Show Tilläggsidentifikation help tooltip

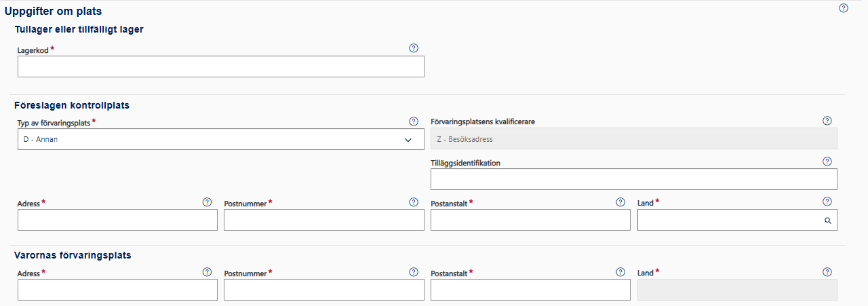(x=827, y=161)
